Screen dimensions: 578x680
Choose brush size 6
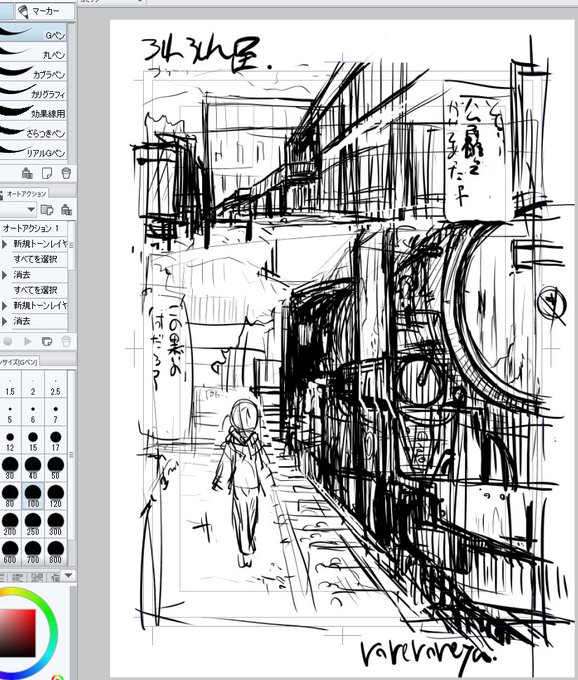point(33,413)
